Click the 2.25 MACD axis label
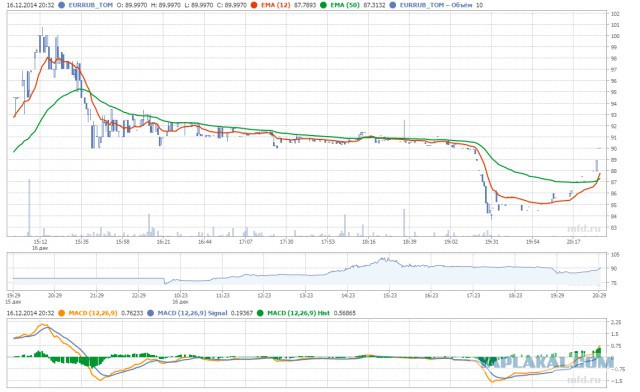The width and height of the screenshot is (640, 392). (616, 322)
